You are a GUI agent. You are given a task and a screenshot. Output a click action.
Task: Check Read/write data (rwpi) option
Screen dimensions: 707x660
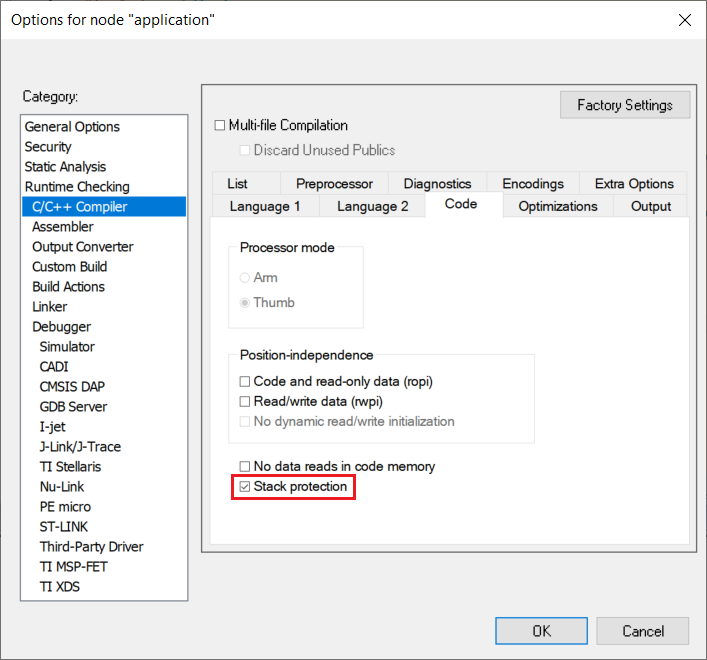(245, 402)
